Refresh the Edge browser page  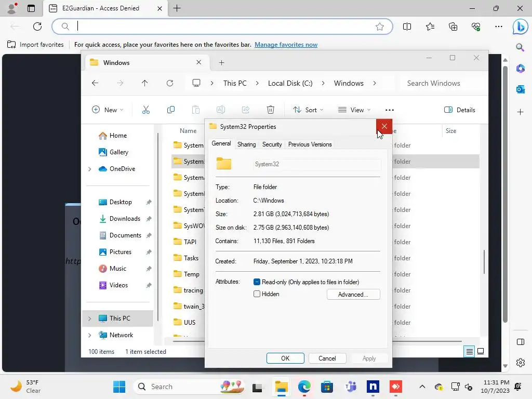pyautogui.click(x=37, y=26)
